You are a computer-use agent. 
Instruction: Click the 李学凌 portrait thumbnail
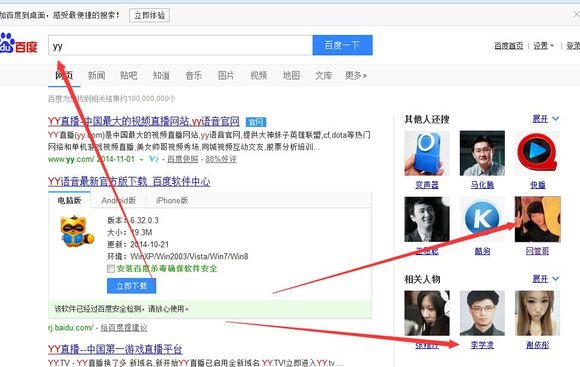point(482,313)
